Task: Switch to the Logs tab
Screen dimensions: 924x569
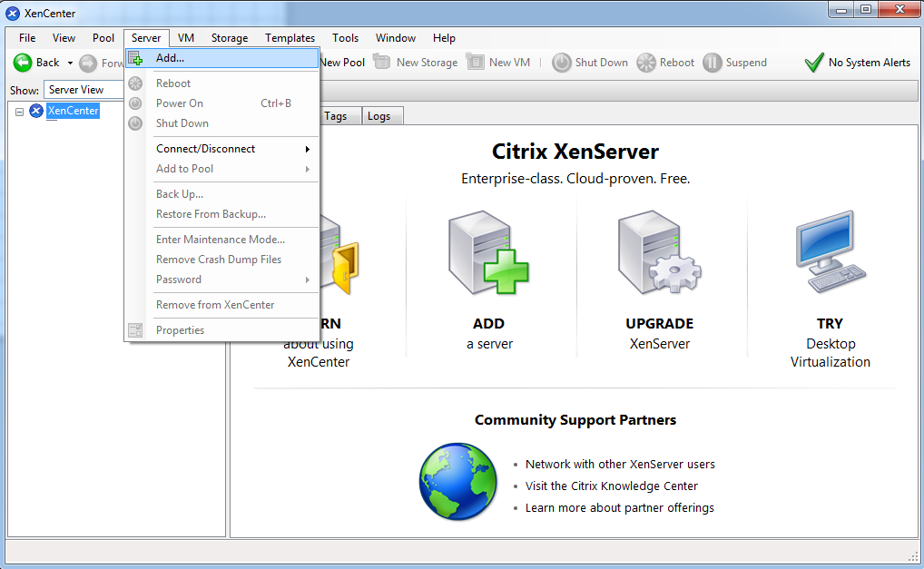Action: tap(378, 116)
